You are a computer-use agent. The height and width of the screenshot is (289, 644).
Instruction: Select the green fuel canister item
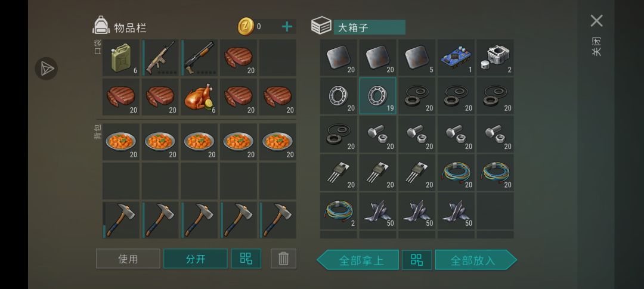tap(120, 58)
